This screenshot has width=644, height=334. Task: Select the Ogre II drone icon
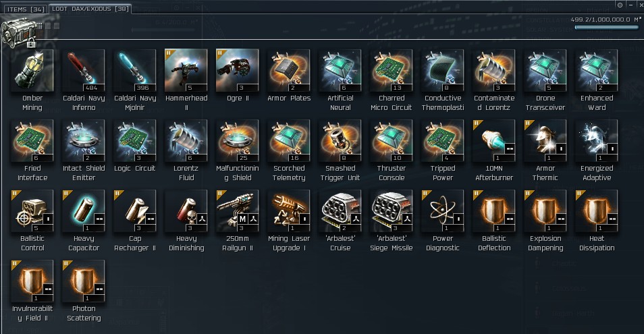tap(237, 71)
